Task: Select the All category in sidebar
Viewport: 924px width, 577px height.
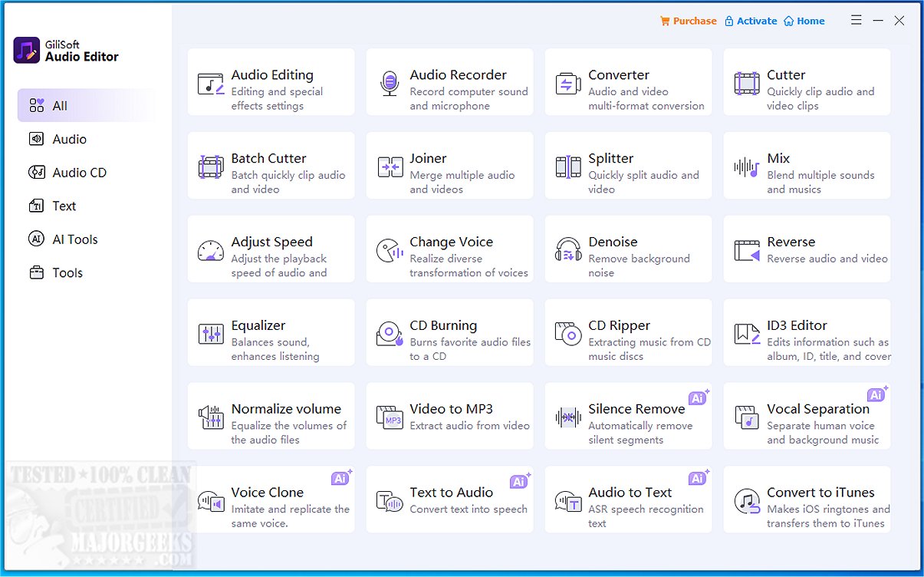Action: [x=86, y=106]
